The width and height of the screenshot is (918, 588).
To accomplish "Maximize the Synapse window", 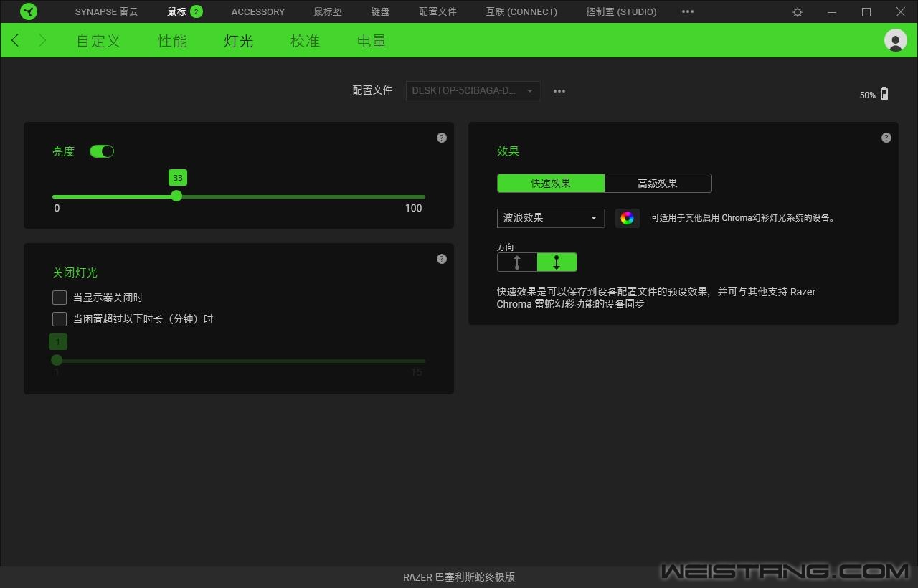I will click(866, 12).
